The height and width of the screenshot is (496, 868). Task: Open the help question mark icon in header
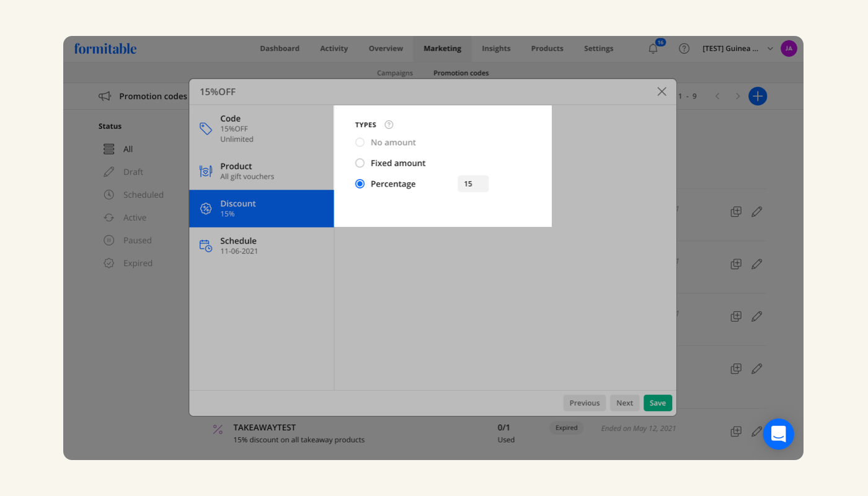click(x=684, y=48)
